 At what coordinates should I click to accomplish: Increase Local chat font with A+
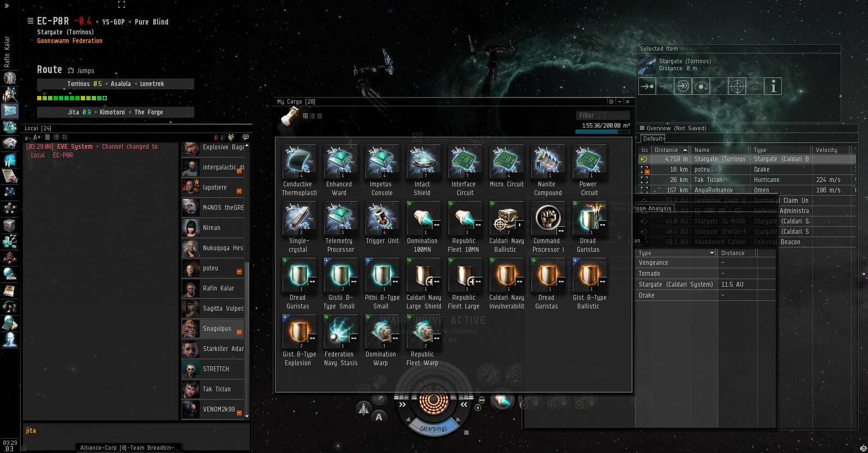click(37, 137)
